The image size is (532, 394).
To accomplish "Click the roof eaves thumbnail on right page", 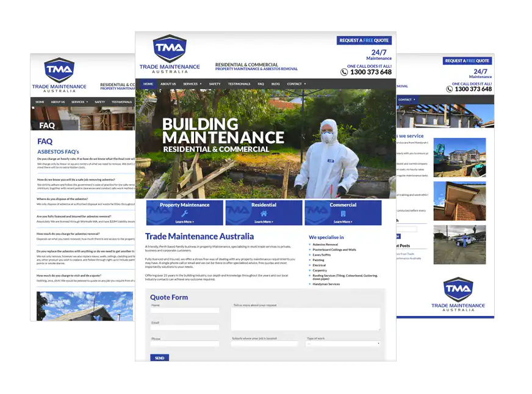I will 460,201.
